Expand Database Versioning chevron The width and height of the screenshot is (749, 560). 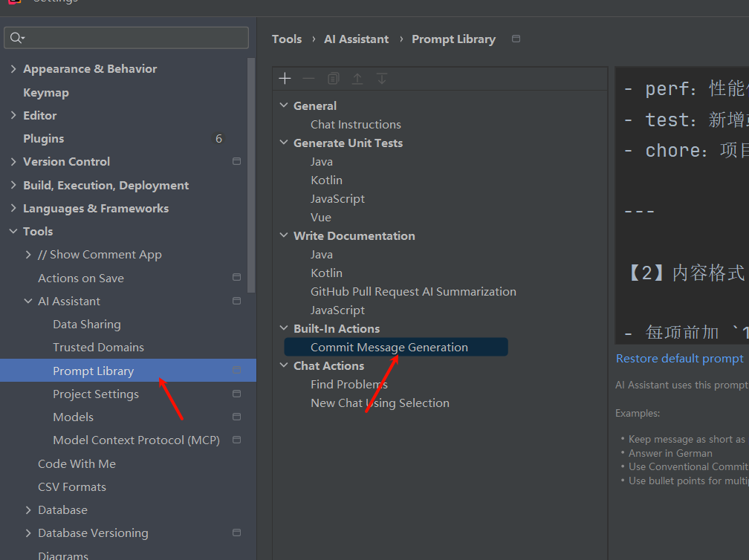pyautogui.click(x=28, y=533)
